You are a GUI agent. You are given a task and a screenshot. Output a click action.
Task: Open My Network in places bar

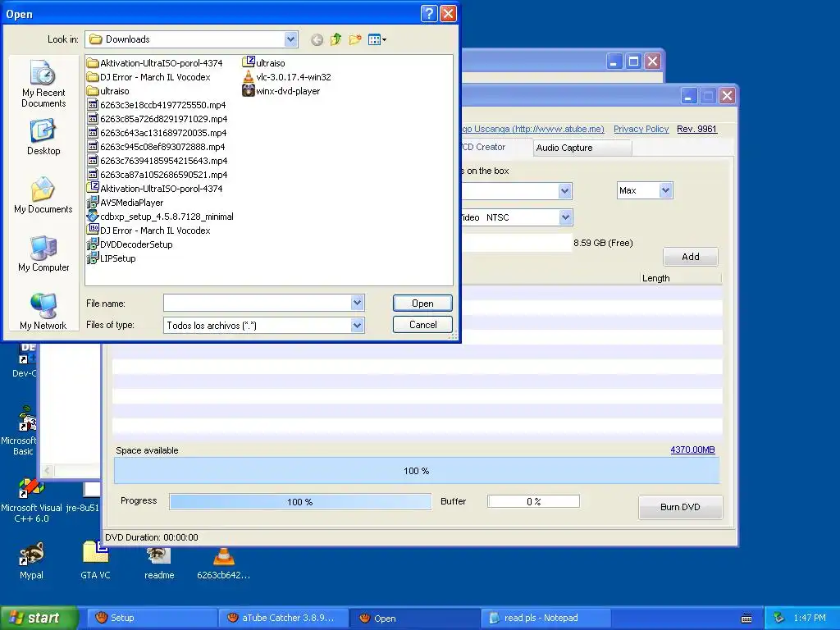[x=43, y=312]
